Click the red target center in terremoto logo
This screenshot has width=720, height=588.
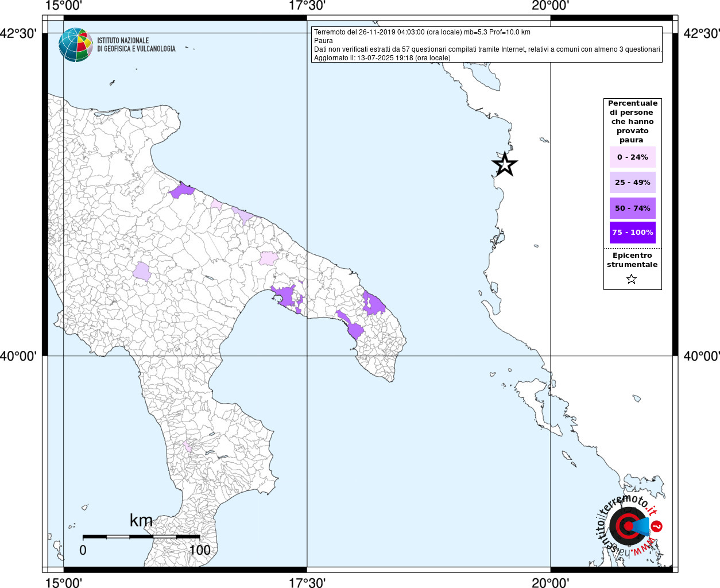click(x=628, y=526)
